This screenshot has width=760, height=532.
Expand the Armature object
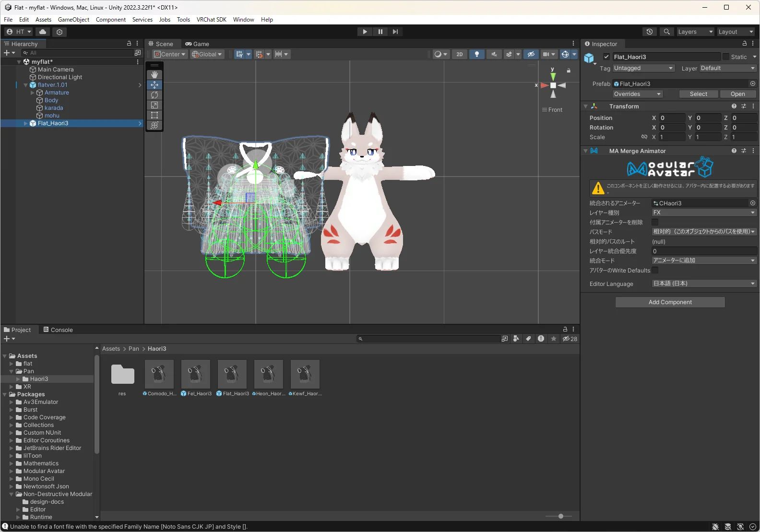click(32, 93)
